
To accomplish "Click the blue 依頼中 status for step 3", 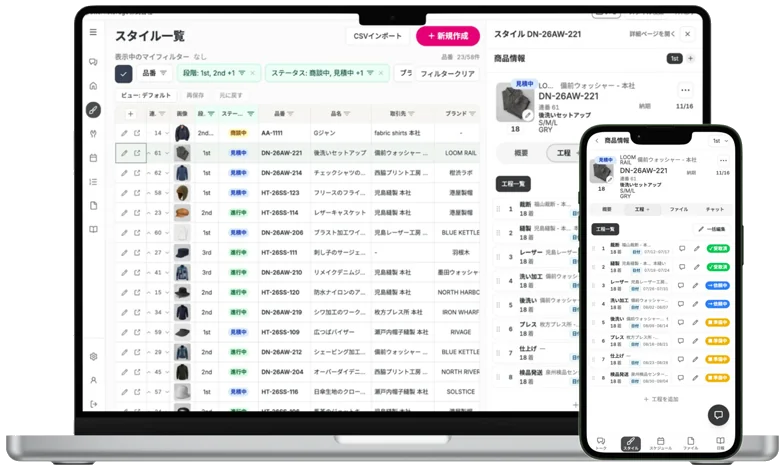I will [718, 286].
